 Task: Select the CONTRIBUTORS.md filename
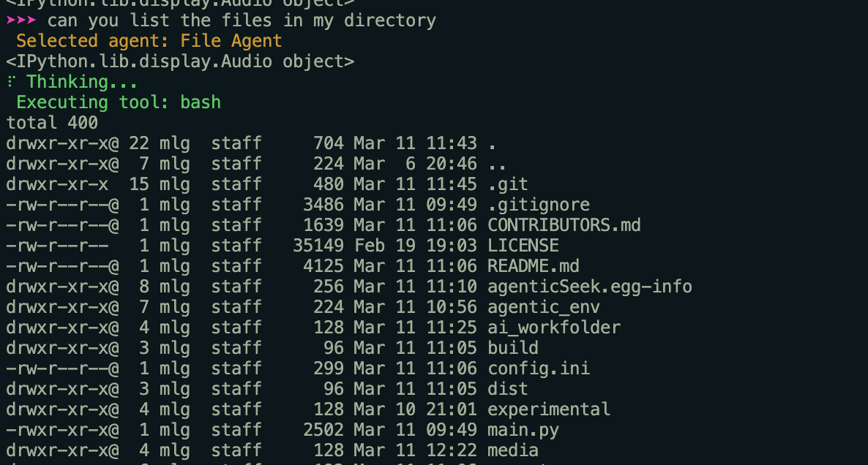(x=564, y=225)
